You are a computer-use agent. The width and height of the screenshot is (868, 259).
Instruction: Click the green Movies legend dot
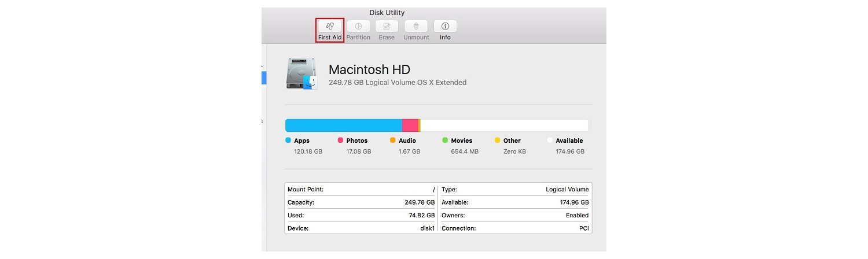(445, 140)
